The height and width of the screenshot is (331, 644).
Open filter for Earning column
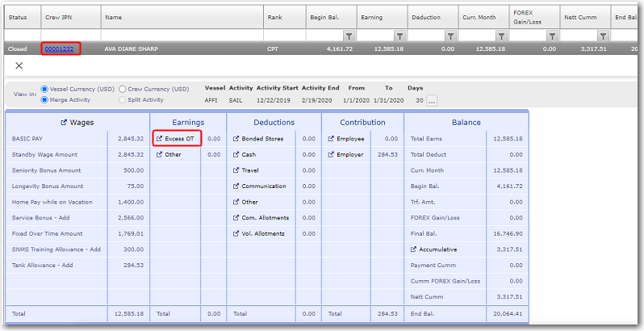tap(399, 36)
